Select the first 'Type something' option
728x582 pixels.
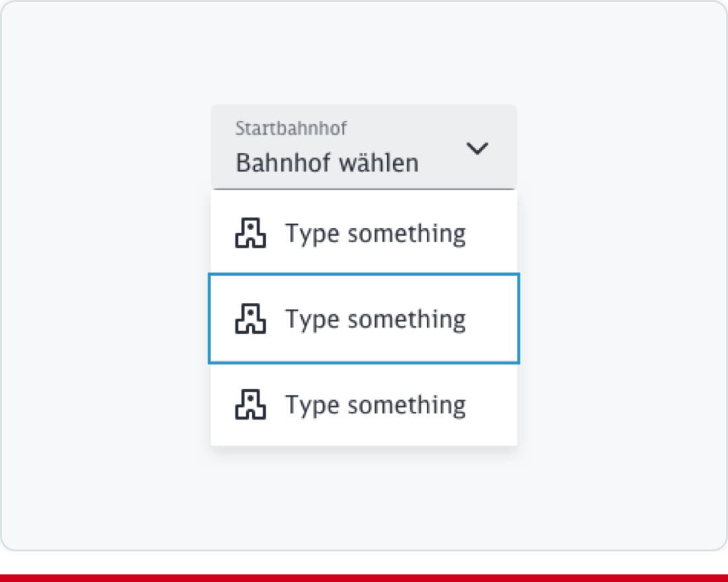[363, 233]
